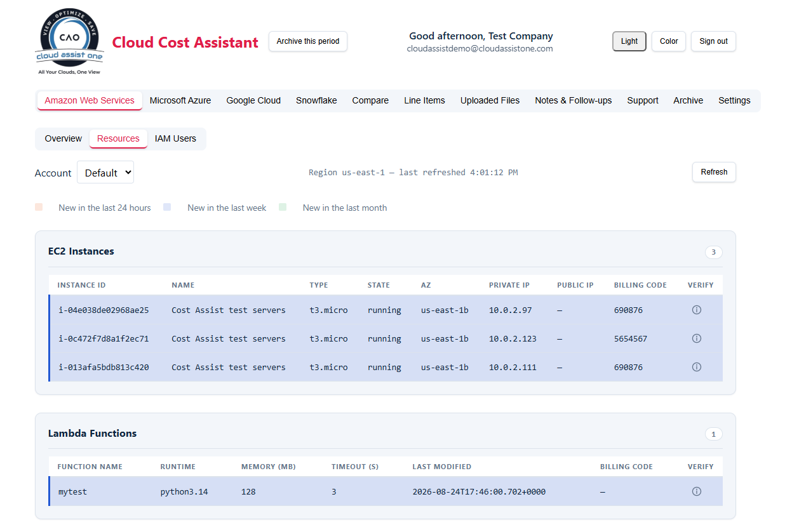Open the Support tab

coord(643,100)
